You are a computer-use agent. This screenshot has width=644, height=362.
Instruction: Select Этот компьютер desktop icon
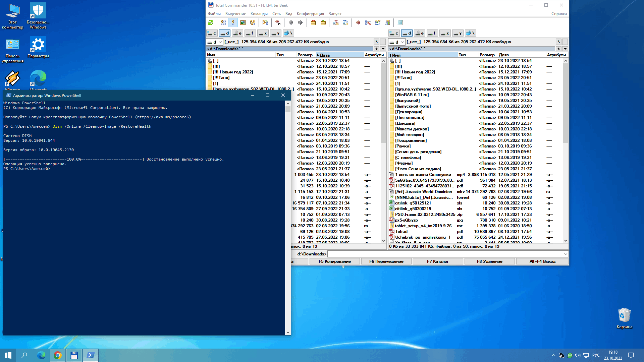click(12, 16)
